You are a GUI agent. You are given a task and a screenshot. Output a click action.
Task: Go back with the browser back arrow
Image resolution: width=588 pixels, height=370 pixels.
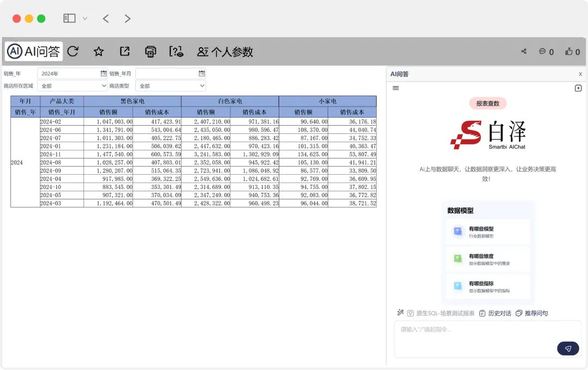coord(106,18)
